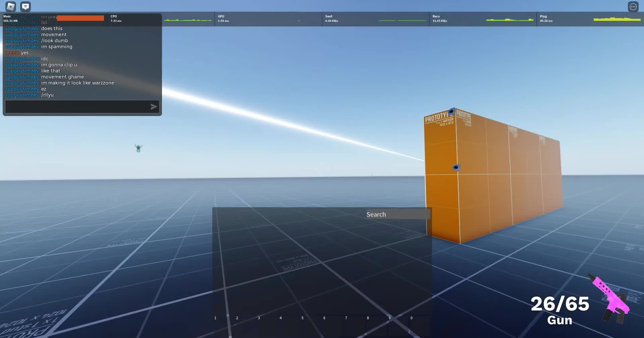Click the inventory Search field
The height and width of the screenshot is (338, 644).
398,214
